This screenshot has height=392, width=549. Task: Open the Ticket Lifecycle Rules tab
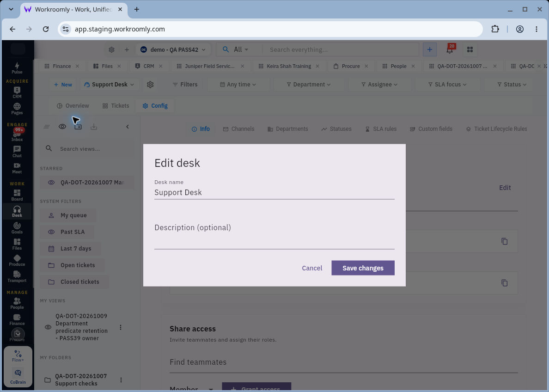[496, 129]
